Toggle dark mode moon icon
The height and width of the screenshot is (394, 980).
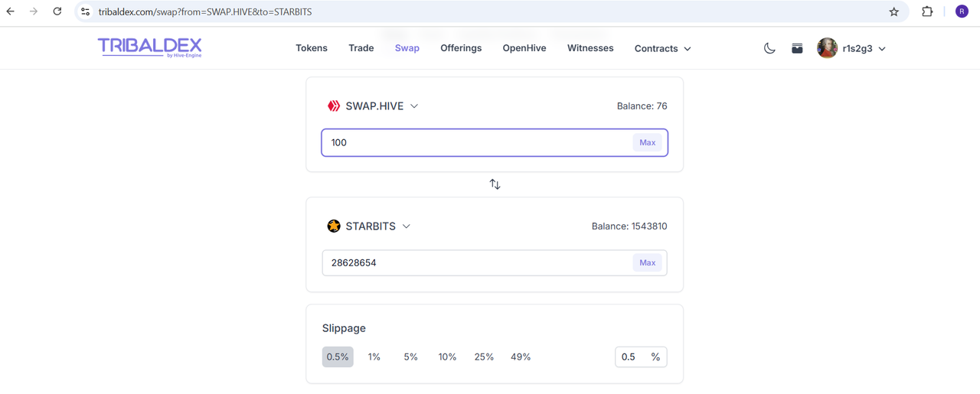769,48
